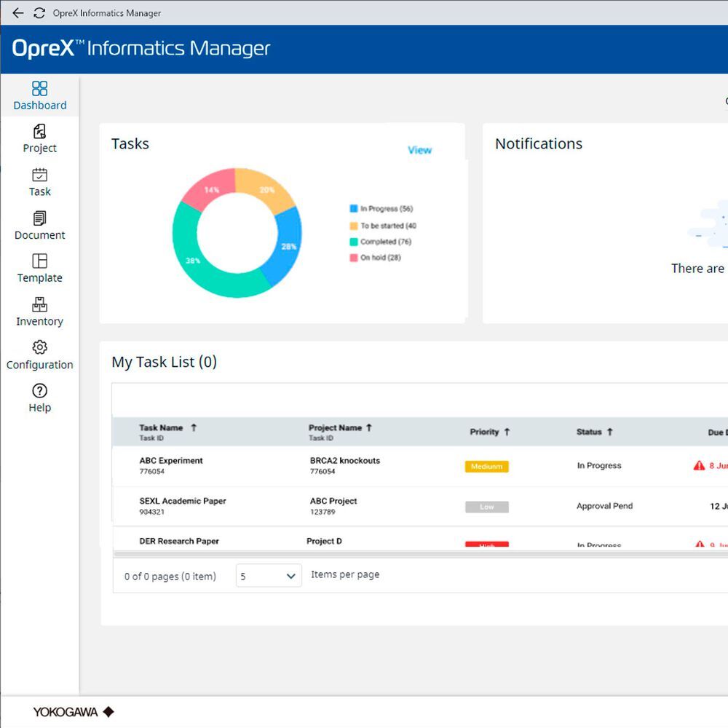Open the Dashboard icon in sidebar
728x728 pixels.
(x=39, y=88)
